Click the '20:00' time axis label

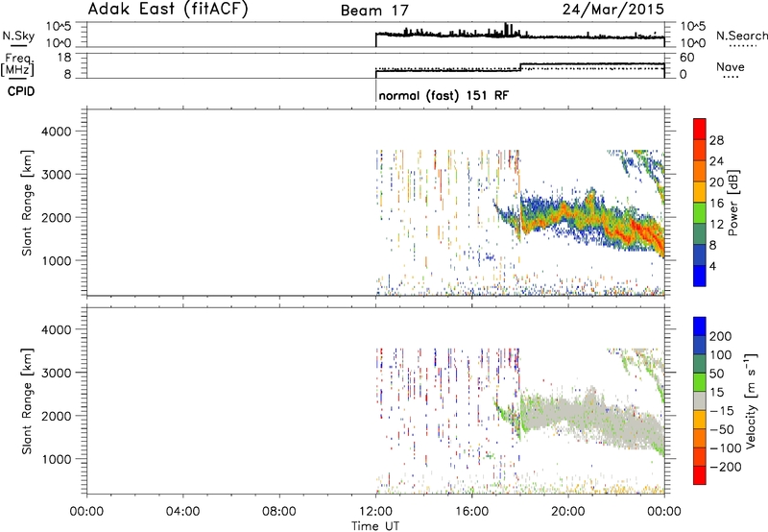pos(568,512)
